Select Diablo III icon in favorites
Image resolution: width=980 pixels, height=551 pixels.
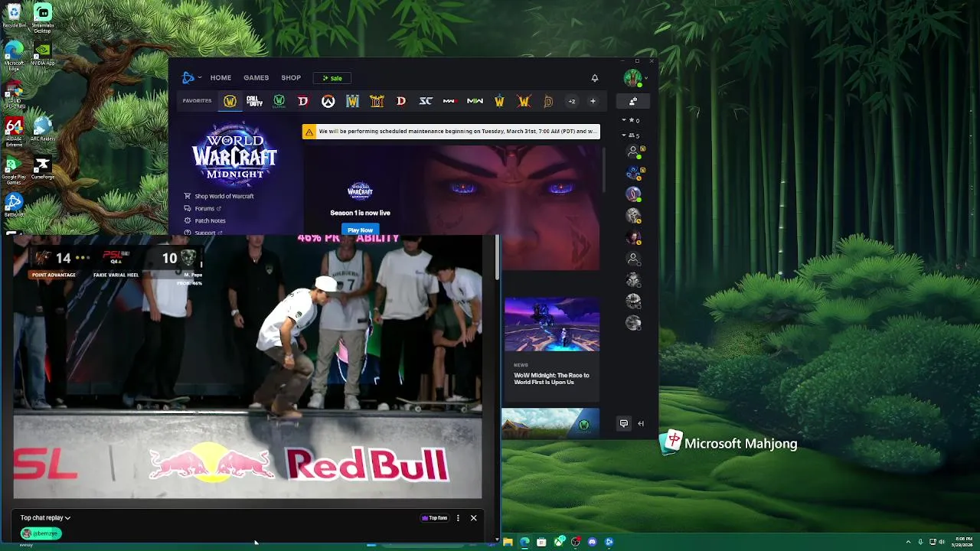click(401, 101)
